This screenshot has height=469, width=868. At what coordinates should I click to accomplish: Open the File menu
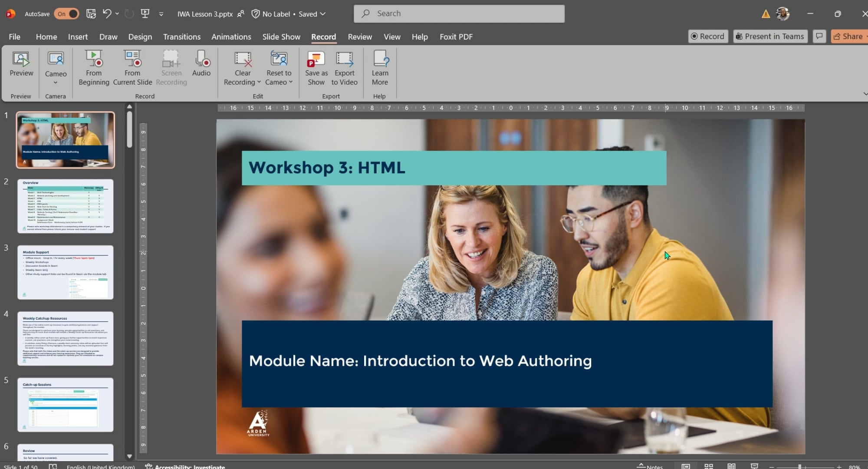14,37
